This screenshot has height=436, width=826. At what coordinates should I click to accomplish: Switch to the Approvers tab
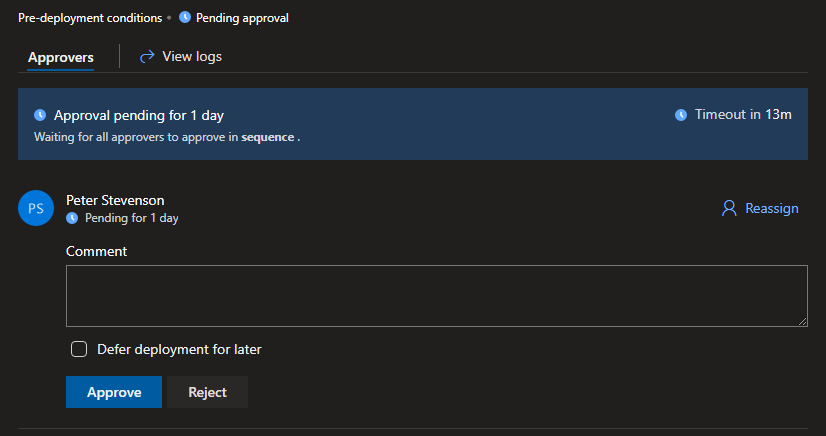[x=61, y=57]
